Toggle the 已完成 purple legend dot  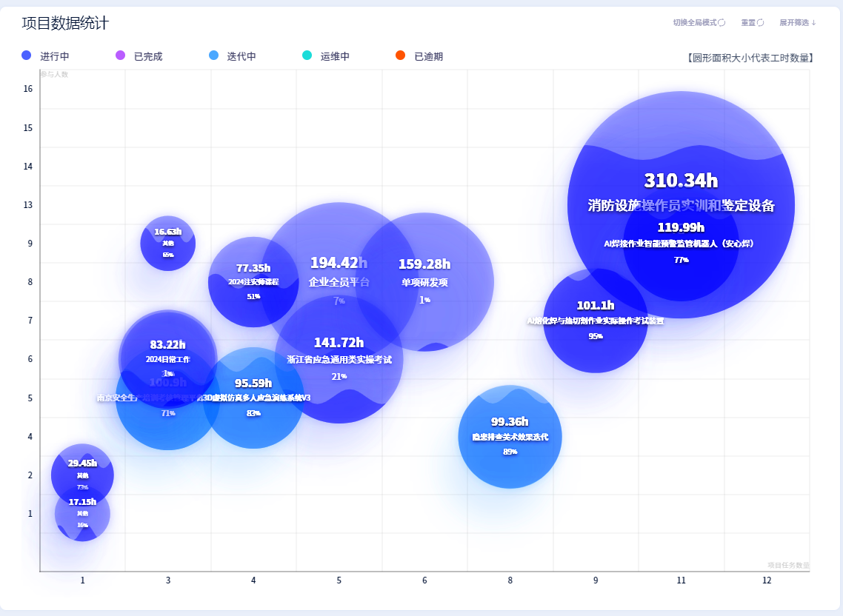point(121,56)
